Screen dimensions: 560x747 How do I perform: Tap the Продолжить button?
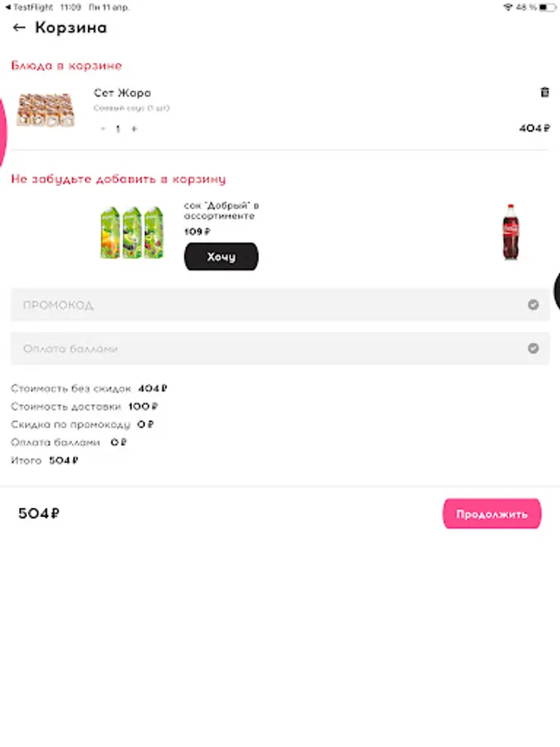tap(492, 514)
